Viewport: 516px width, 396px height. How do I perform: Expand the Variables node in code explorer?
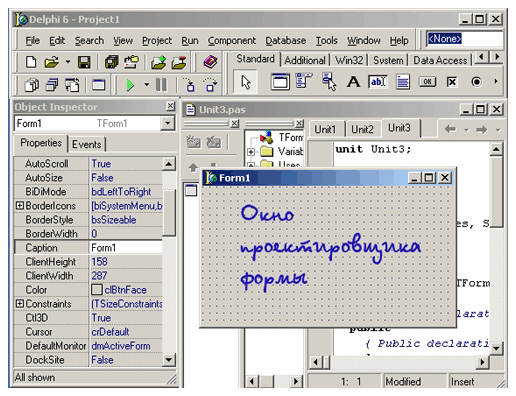click(x=251, y=152)
